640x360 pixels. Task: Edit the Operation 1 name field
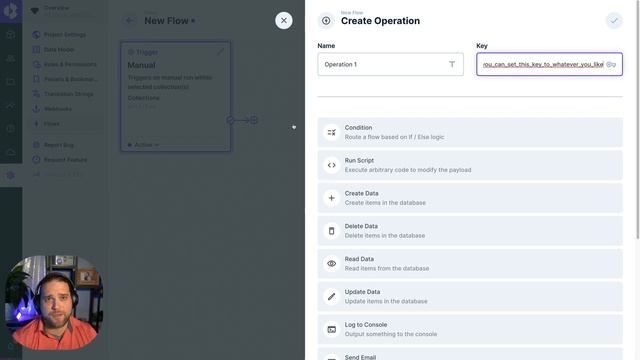click(x=390, y=64)
